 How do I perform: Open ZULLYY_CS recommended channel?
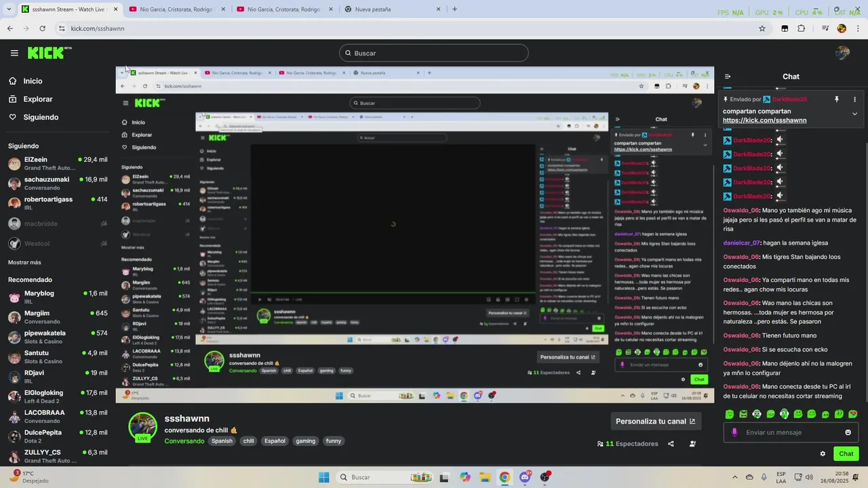tap(58, 456)
